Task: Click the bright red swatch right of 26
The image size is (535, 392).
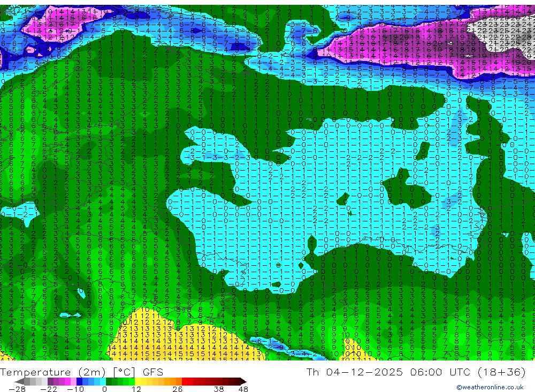Action: pos(185,381)
